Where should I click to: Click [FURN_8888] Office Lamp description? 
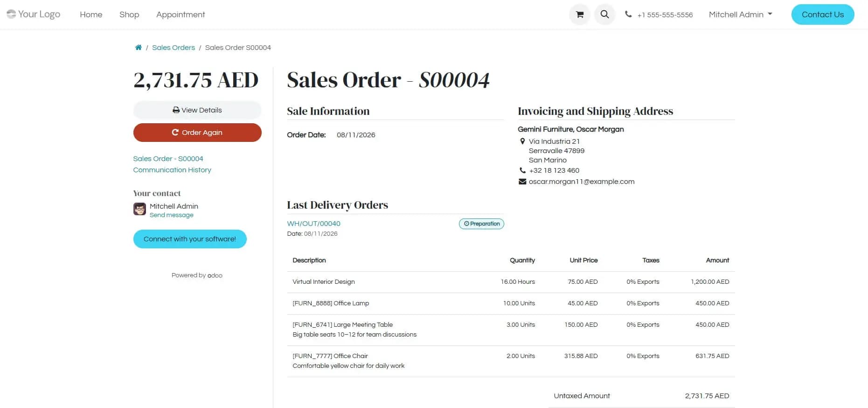click(x=331, y=303)
